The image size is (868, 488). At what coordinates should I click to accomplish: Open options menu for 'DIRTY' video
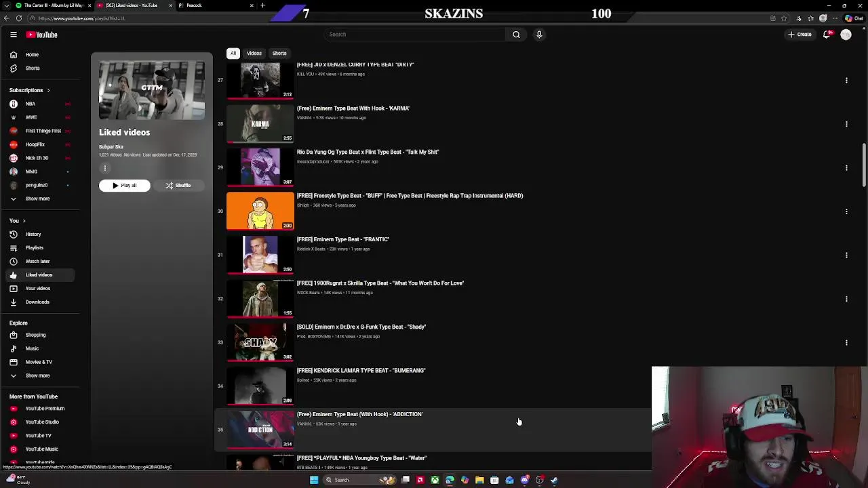[846, 80]
